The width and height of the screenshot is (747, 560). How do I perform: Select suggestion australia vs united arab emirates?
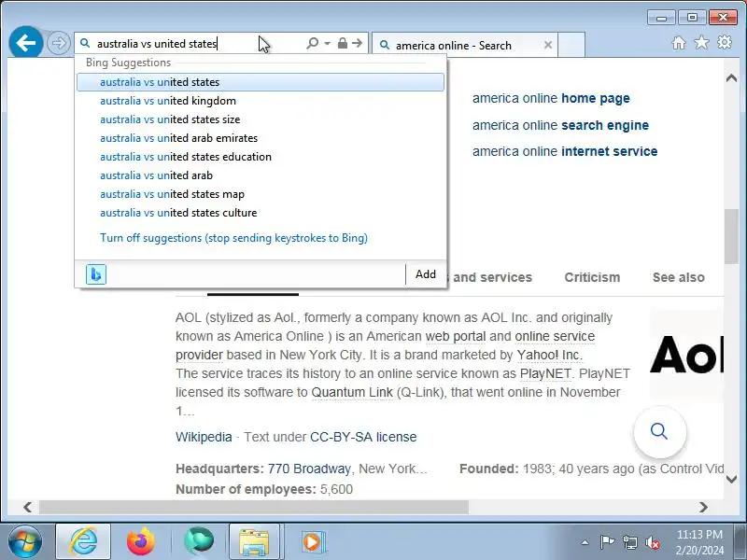tap(261, 138)
